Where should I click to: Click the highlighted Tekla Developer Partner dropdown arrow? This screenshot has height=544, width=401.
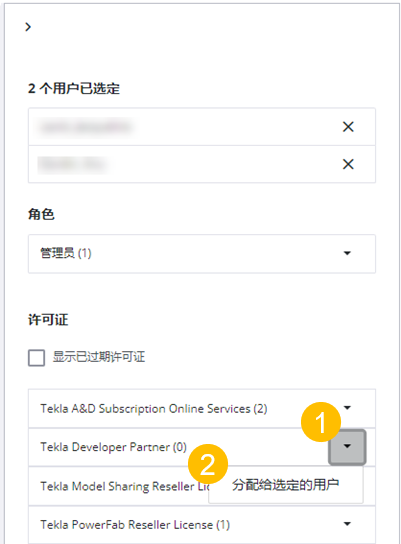pyautogui.click(x=347, y=447)
